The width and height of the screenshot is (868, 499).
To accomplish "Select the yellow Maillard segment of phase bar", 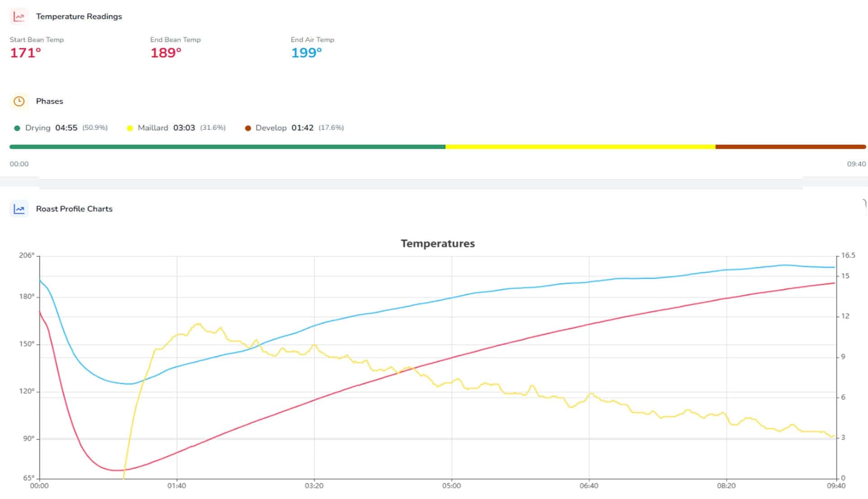I will click(x=580, y=147).
